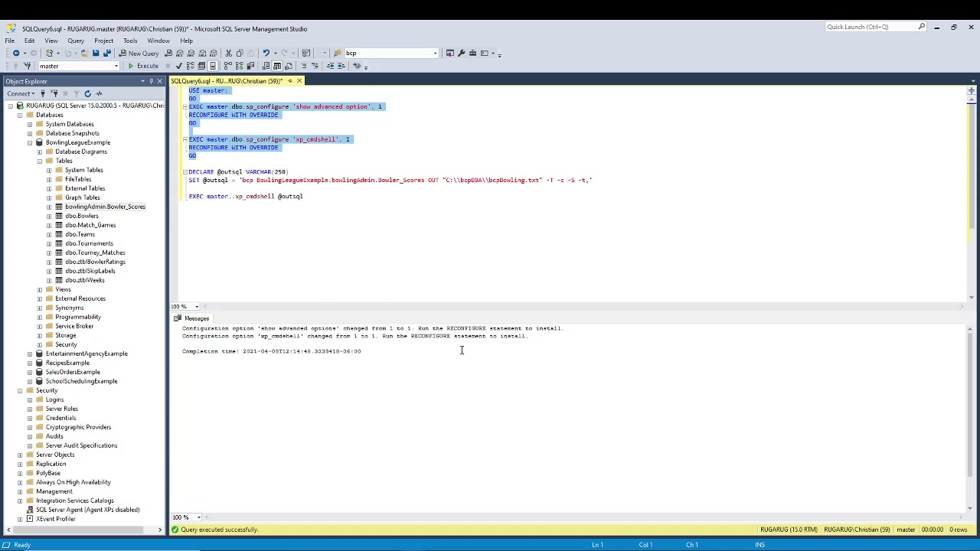The width and height of the screenshot is (980, 551).
Task: Click Display Estimated Execution Plan icon
Action: (190, 66)
